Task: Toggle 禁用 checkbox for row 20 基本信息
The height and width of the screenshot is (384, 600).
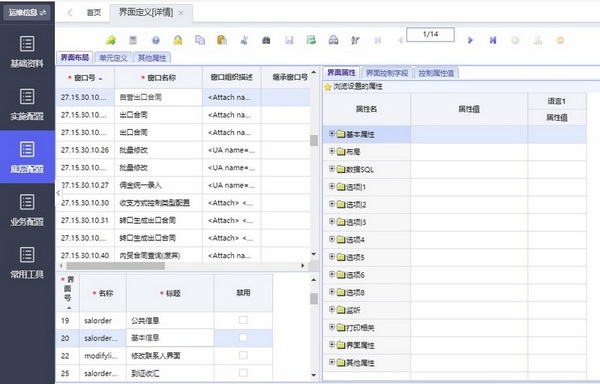Action: tap(243, 337)
